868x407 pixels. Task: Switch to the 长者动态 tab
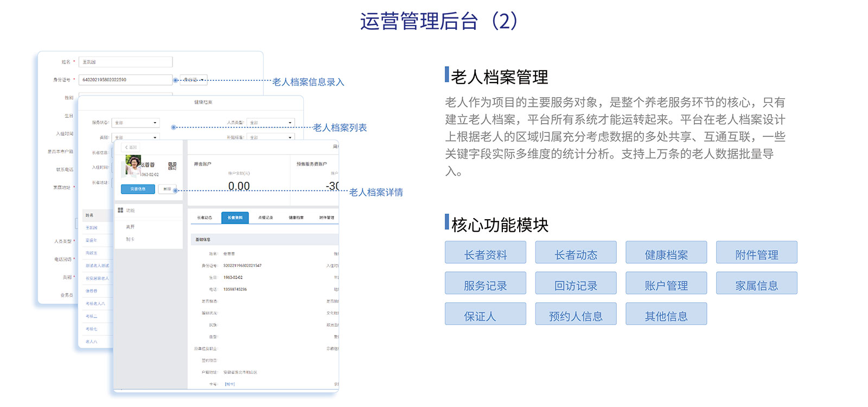pos(205,218)
